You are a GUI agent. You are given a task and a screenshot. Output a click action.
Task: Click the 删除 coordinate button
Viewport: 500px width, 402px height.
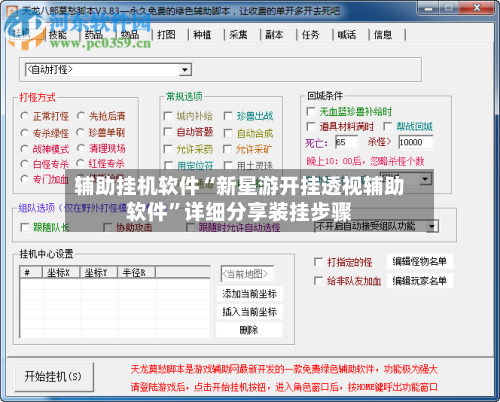click(x=249, y=330)
